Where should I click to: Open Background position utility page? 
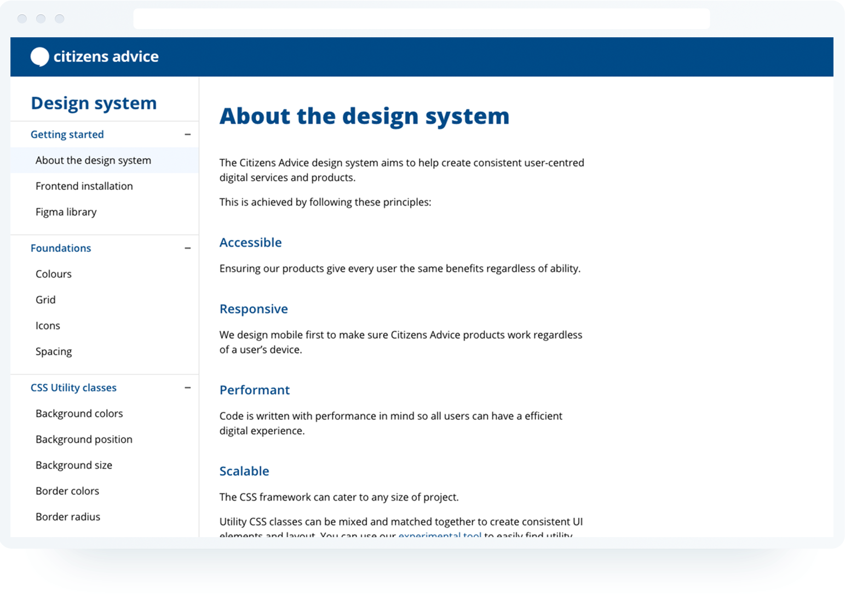tap(84, 439)
